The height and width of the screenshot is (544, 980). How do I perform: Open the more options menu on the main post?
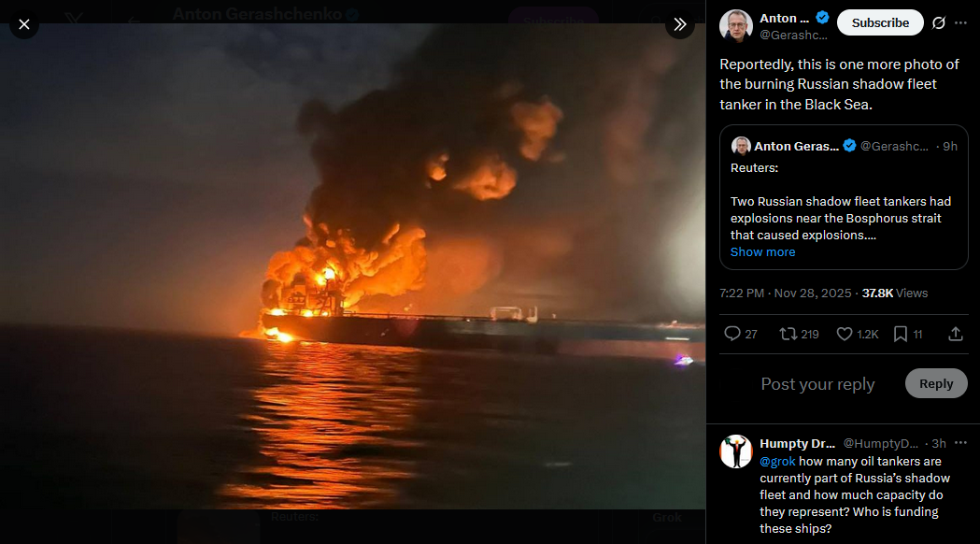(960, 23)
